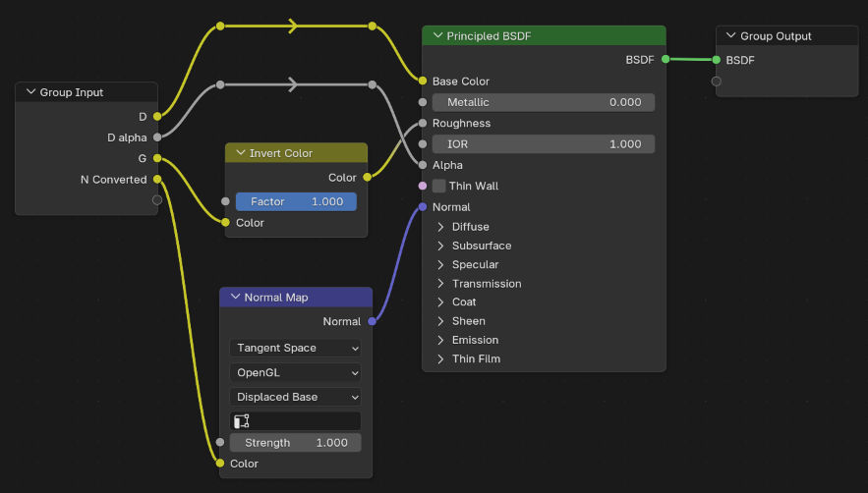The width and height of the screenshot is (868, 493).
Task: Click the IOR input socket
Action: click(423, 143)
